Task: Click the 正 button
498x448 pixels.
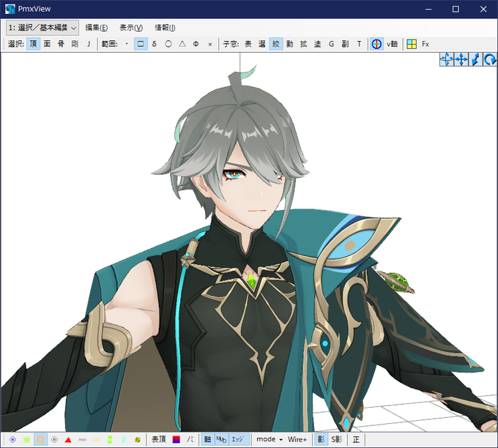Action: 356,440
